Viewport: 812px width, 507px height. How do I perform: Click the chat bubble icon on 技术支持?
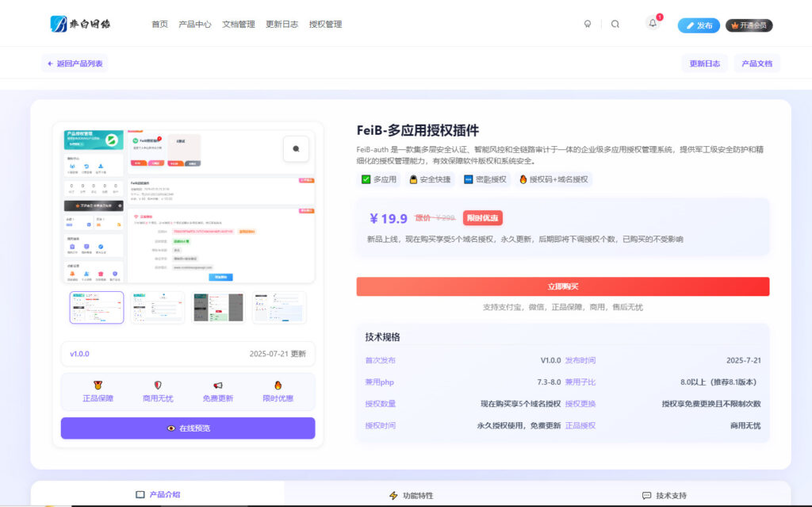(x=646, y=496)
